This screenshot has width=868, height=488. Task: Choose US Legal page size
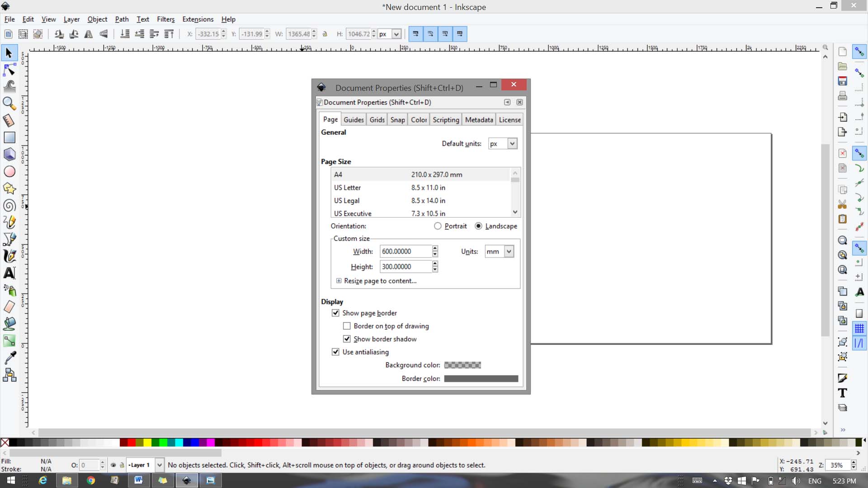420,201
